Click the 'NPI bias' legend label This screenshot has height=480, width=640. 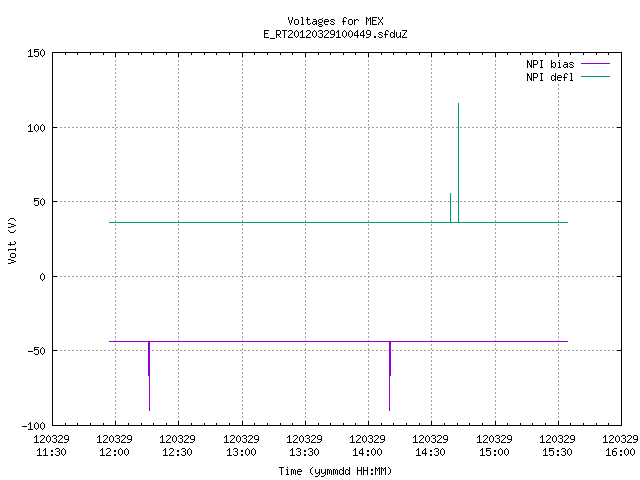tap(550, 64)
